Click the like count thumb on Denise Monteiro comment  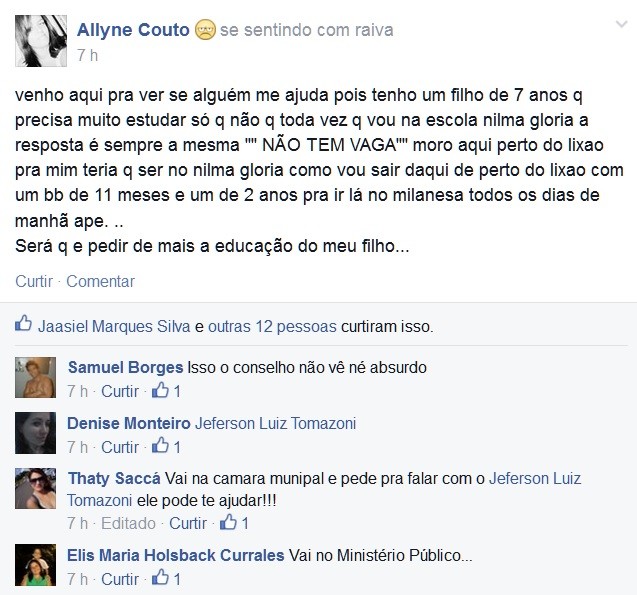[160, 446]
